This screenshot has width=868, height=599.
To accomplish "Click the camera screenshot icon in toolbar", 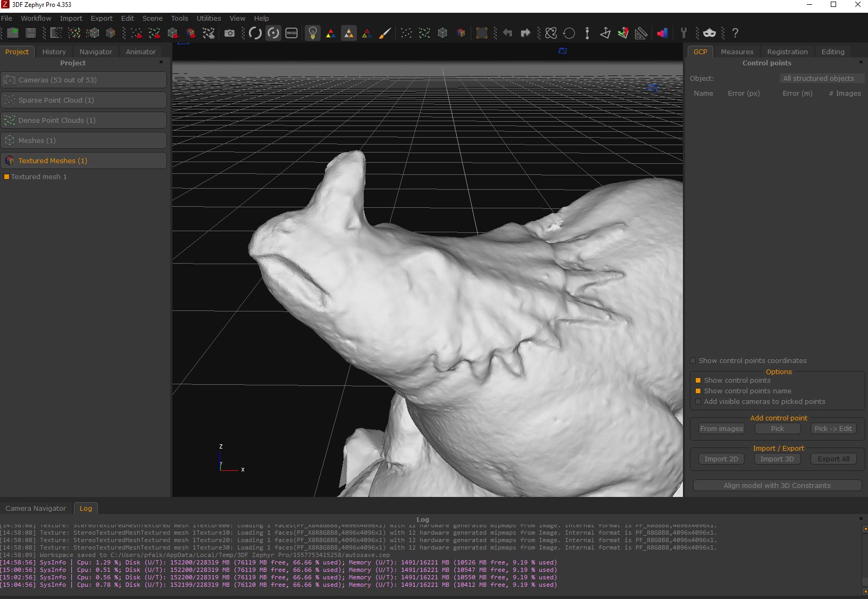I will point(229,33).
